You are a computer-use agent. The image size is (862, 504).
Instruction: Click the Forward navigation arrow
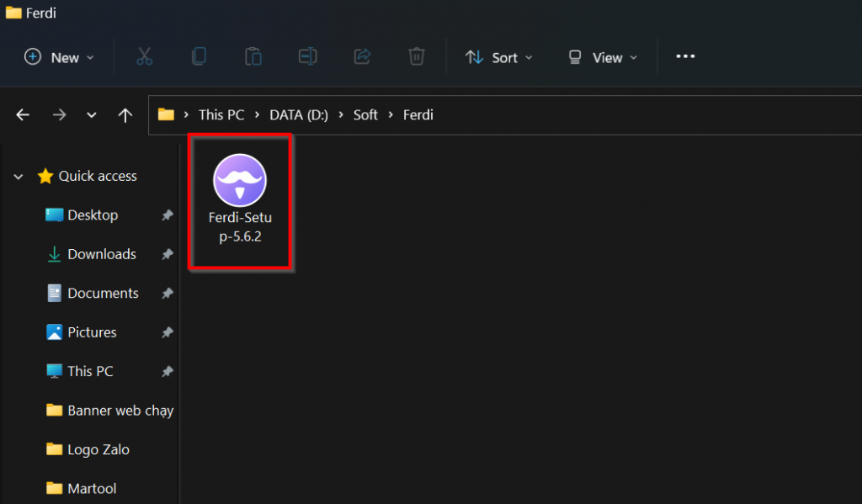tap(59, 115)
